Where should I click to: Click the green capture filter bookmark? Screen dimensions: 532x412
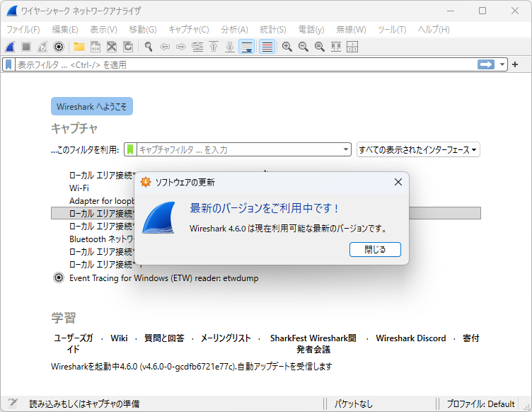coord(130,149)
